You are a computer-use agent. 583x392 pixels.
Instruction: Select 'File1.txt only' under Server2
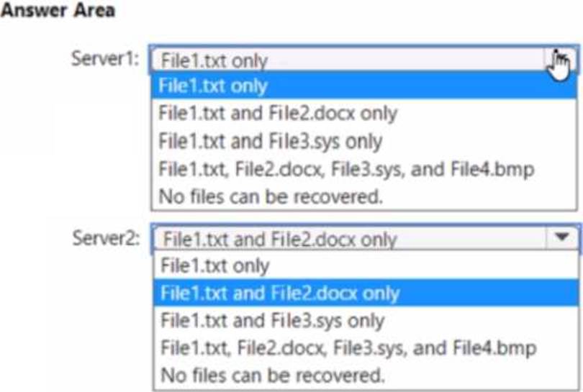point(366,265)
